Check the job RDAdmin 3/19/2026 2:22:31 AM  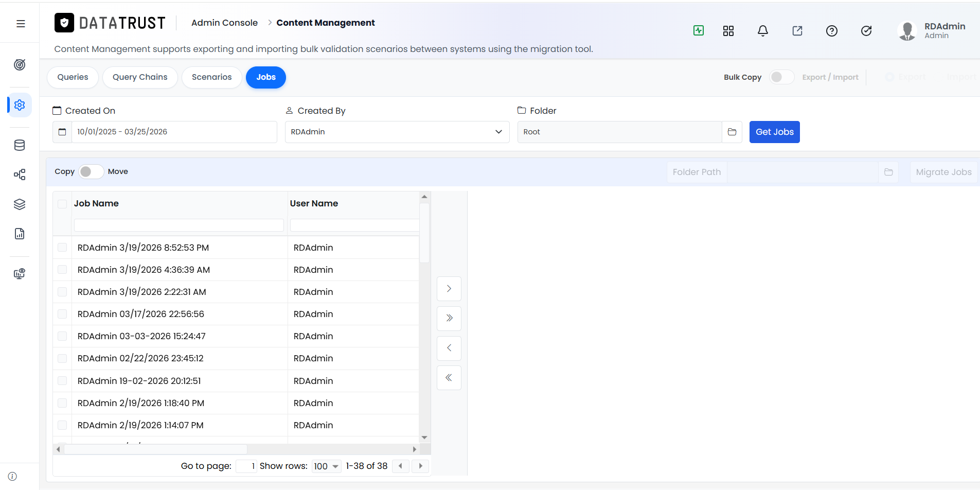click(x=62, y=292)
